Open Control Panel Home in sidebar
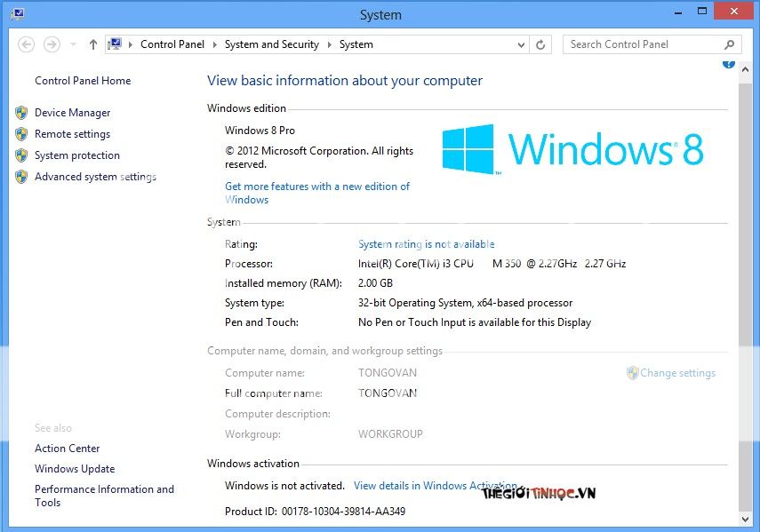The image size is (760, 532). pos(83,81)
